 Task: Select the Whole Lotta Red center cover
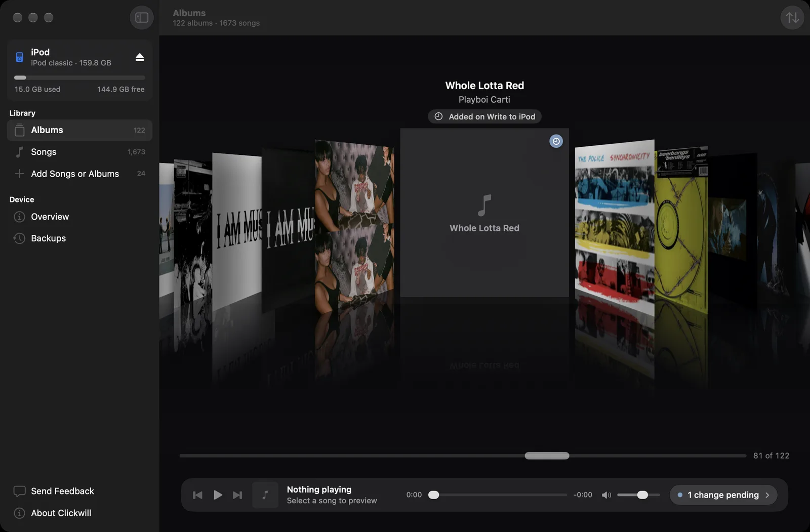pos(484,213)
